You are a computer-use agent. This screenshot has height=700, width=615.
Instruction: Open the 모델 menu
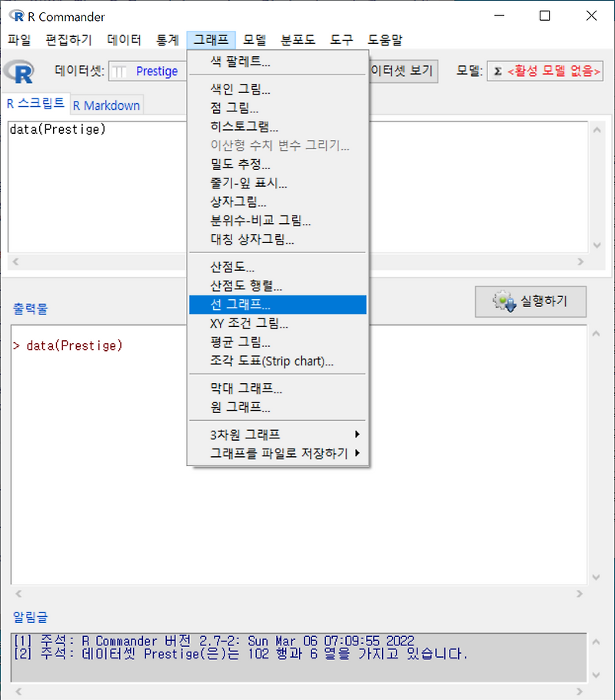(x=254, y=40)
